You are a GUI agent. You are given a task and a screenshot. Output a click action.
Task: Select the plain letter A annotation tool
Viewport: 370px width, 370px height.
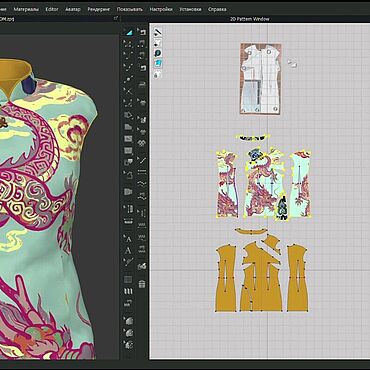point(128,251)
